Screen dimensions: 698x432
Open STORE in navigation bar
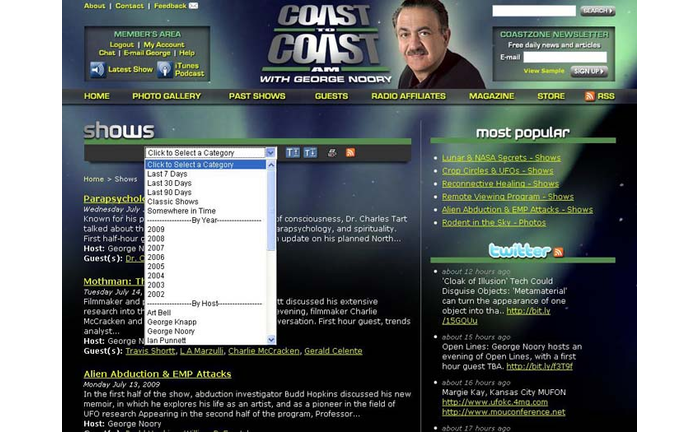click(x=551, y=96)
